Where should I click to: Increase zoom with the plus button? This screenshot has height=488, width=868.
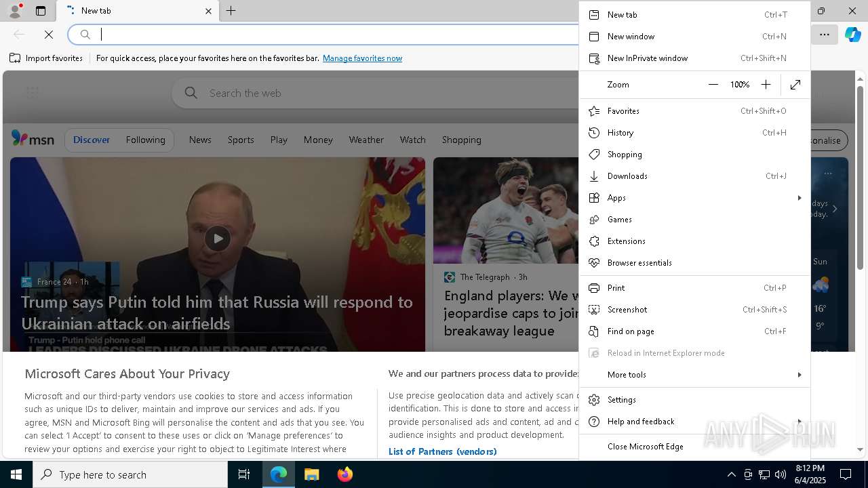(x=766, y=85)
